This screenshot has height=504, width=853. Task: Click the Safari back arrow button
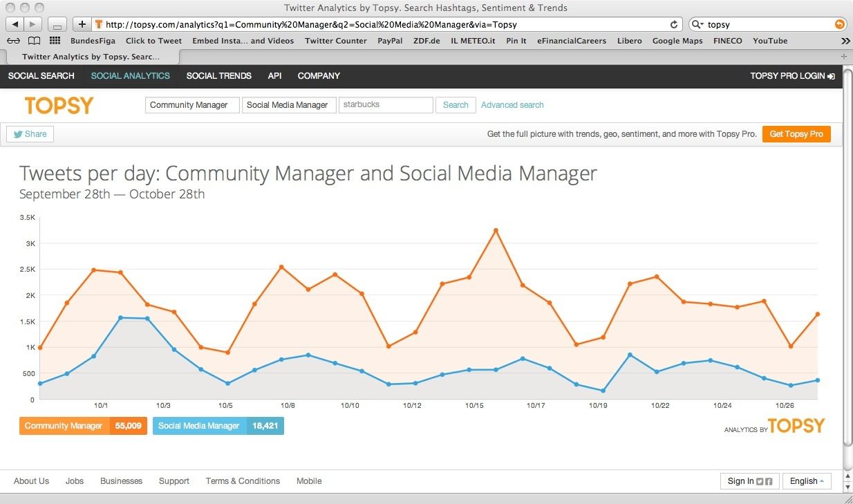point(15,24)
